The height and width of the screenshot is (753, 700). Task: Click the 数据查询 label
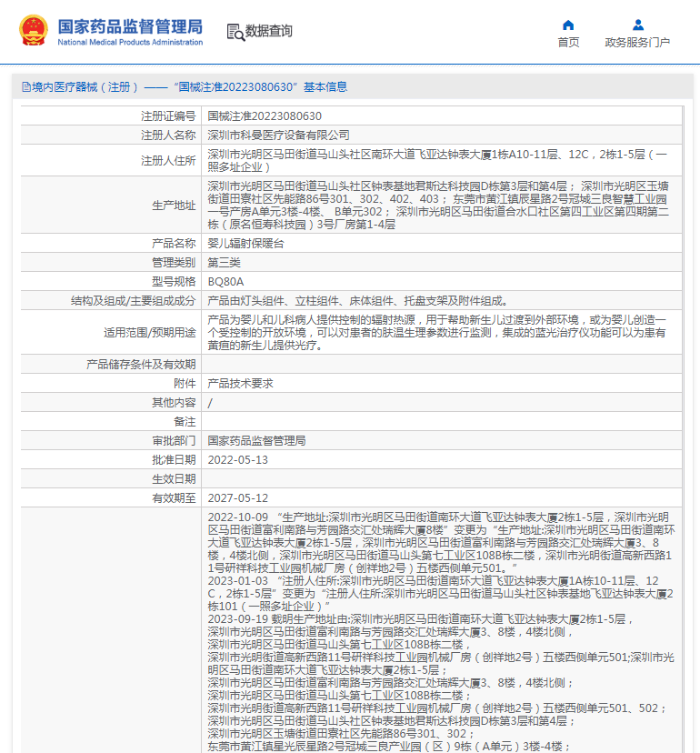pos(268,31)
